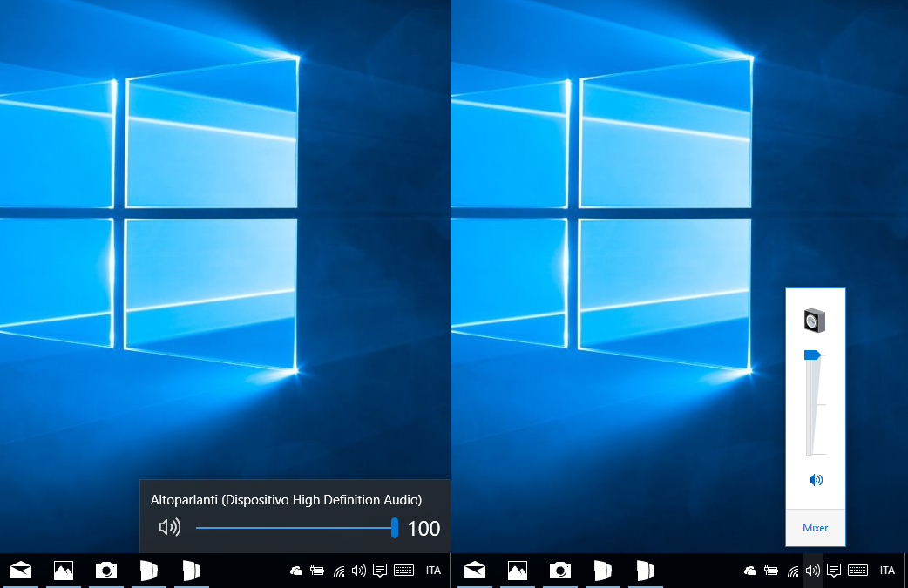Screen dimensions: 908x588
Task: Open the Mail app from the taskbar
Action: click(x=20, y=571)
